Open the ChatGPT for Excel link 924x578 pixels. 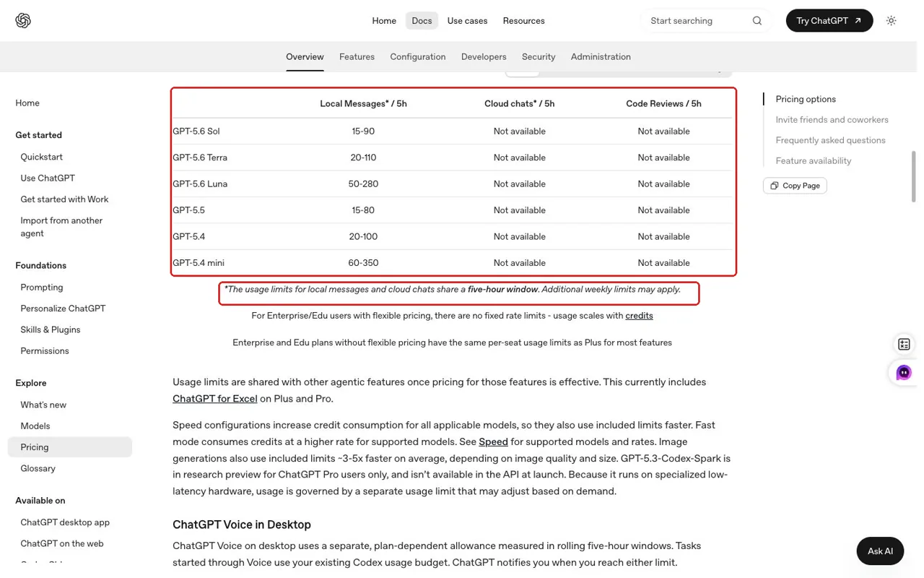coord(214,398)
